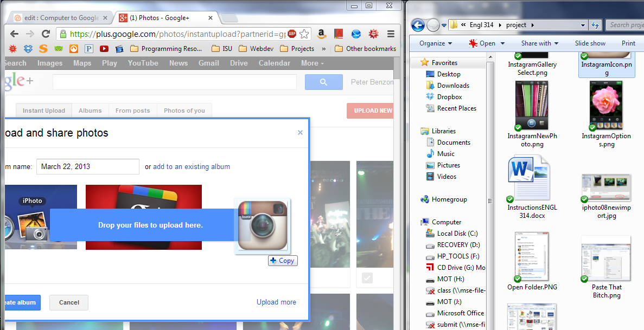Select the Open Folder.PNG file
Screen dimensions: 644x330
[532, 262]
